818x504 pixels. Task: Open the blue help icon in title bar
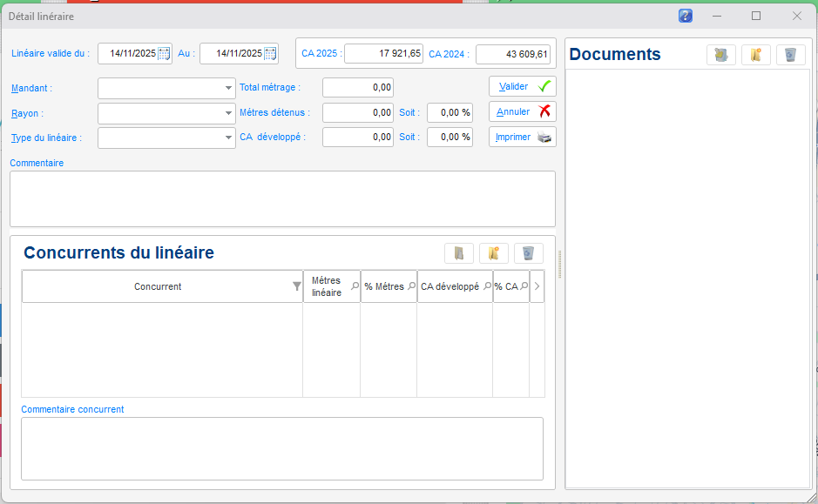point(686,16)
